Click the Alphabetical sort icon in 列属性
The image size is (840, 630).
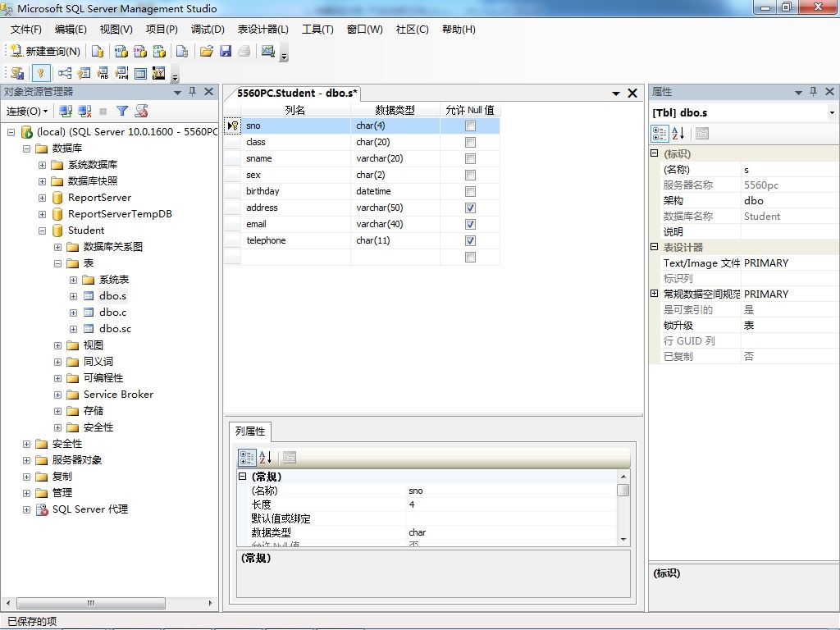coord(266,458)
